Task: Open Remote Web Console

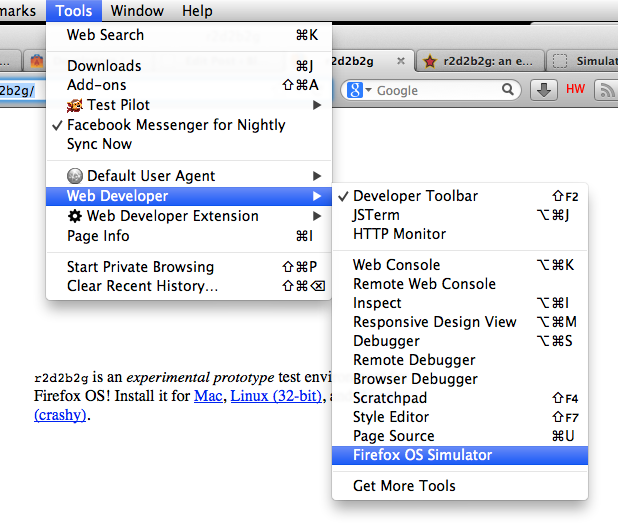Action: tap(460, 284)
